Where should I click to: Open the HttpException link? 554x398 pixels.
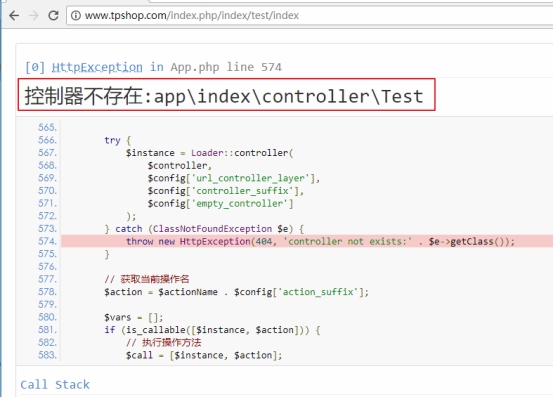click(x=97, y=67)
